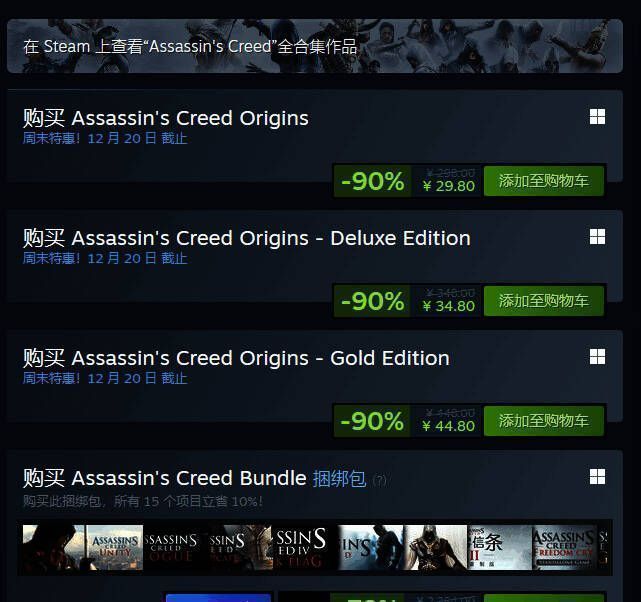Click the Gold Edition -90% discount badge

372,421
